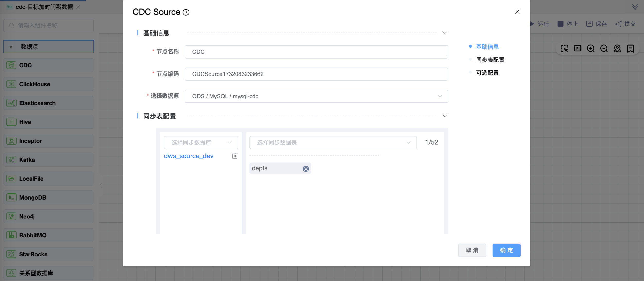Click the help icon beside CDC Source
Viewport: 644px width, 281px height.
[186, 12]
